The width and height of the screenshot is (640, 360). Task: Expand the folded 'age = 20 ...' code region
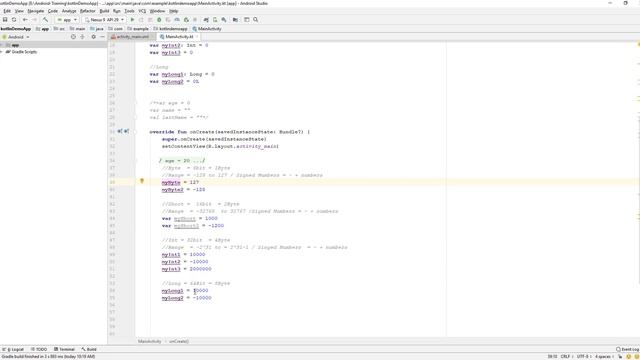pyautogui.click(x=182, y=160)
